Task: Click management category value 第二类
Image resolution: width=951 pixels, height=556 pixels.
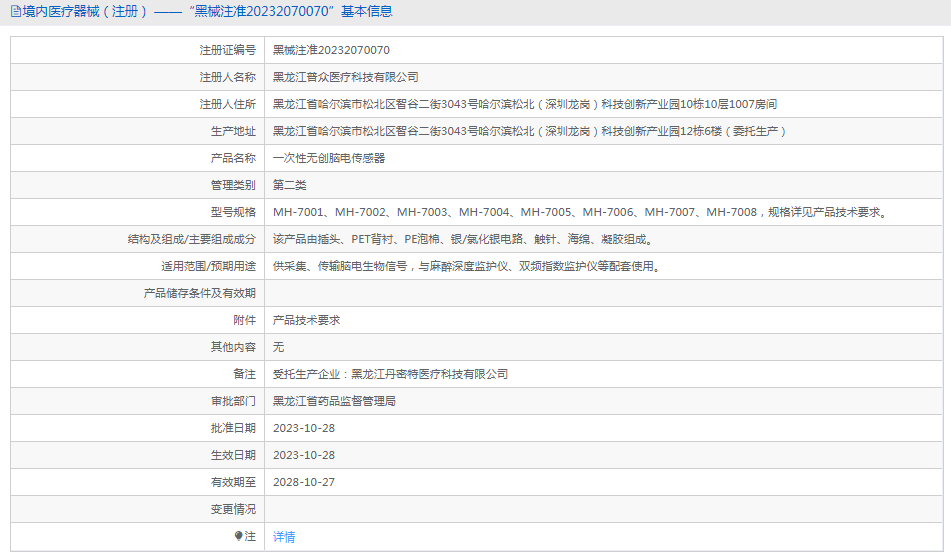Action: pyautogui.click(x=289, y=185)
